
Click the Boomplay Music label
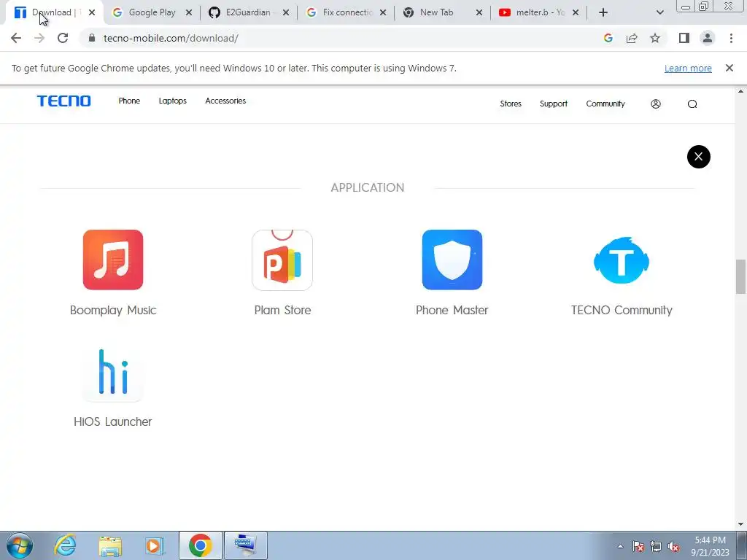[x=113, y=310]
